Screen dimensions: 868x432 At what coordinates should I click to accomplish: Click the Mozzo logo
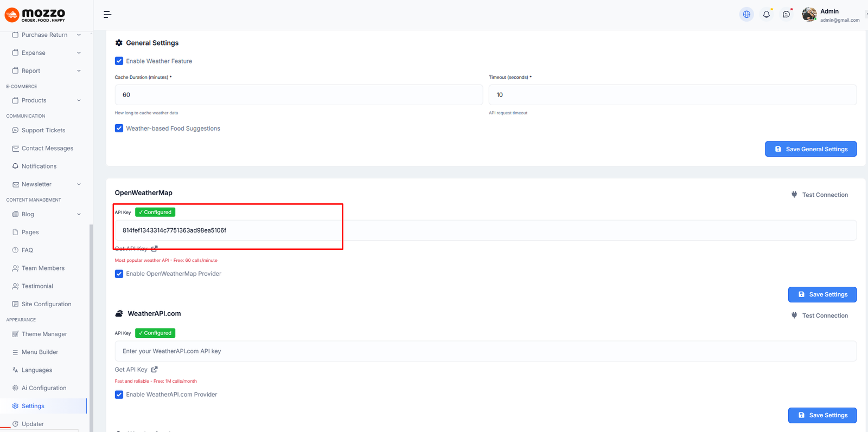click(x=35, y=15)
